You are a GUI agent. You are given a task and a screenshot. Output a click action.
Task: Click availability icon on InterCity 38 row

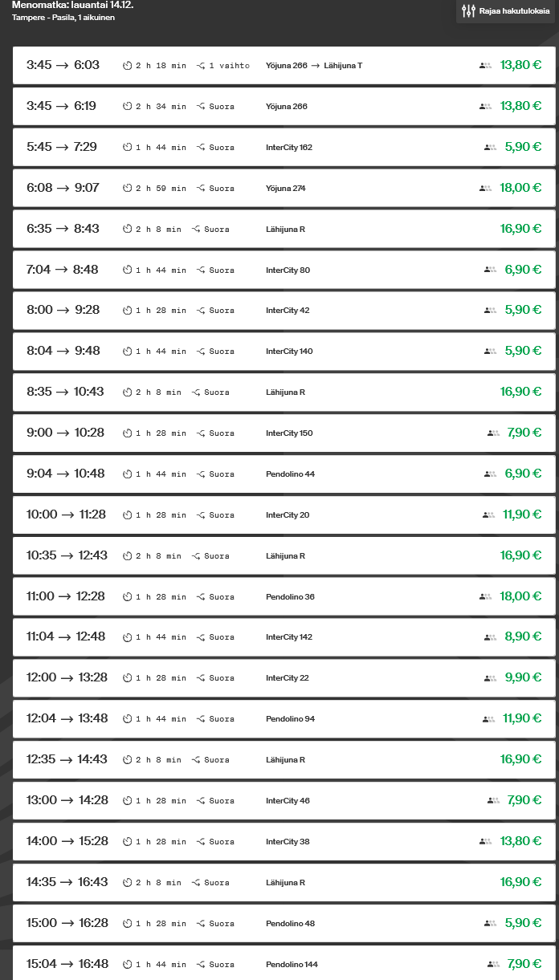pyautogui.click(x=485, y=841)
